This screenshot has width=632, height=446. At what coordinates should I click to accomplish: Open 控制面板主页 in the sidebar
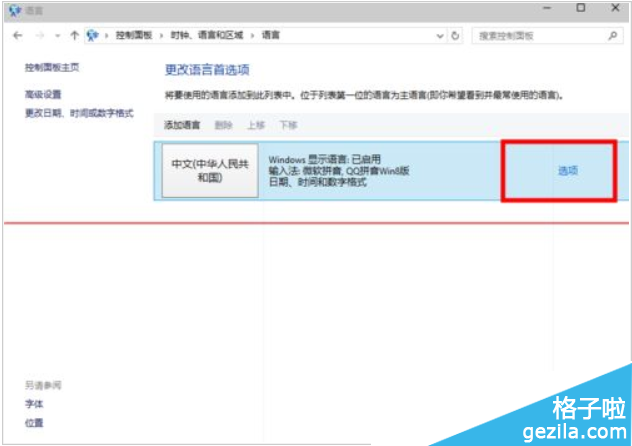click(52, 67)
